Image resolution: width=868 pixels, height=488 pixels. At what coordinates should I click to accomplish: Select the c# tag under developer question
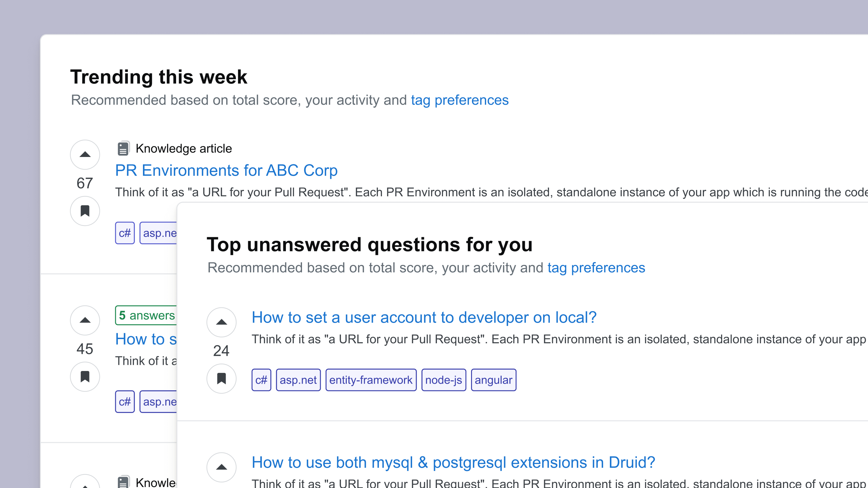(x=261, y=380)
